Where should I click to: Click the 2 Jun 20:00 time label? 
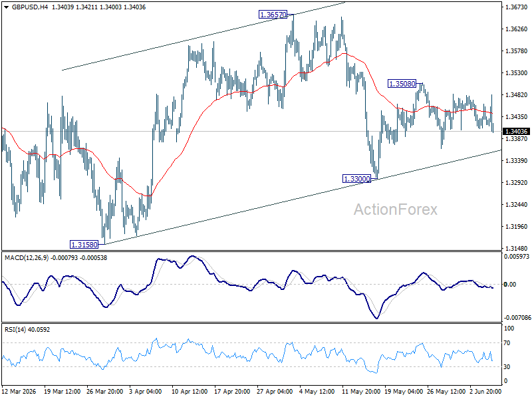(485, 391)
